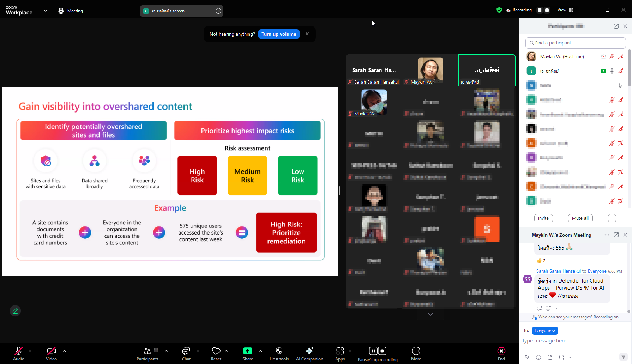
Task: Open React emoji menu
Action: (x=216, y=353)
